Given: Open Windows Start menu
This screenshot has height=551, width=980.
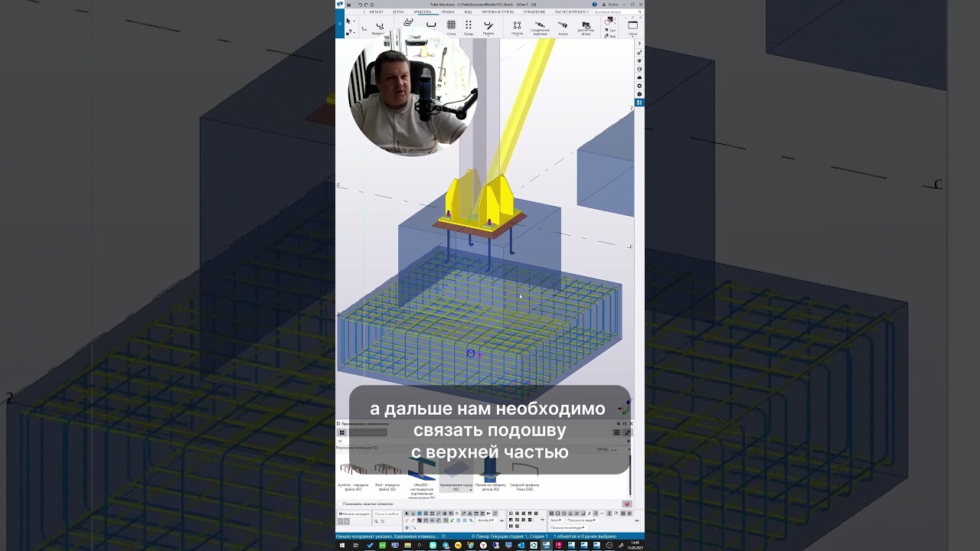Looking at the screenshot, I should pyautogui.click(x=341, y=545).
